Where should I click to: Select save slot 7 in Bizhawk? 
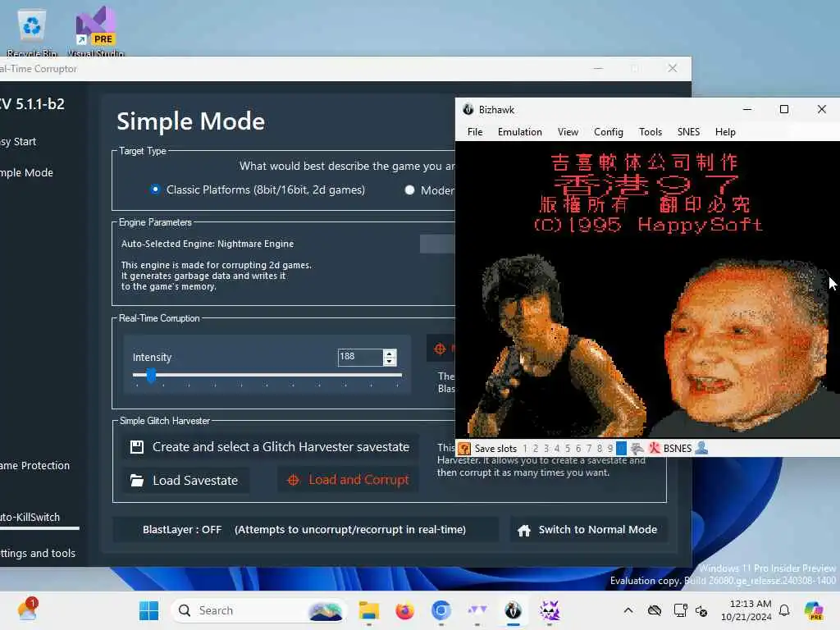click(x=589, y=449)
